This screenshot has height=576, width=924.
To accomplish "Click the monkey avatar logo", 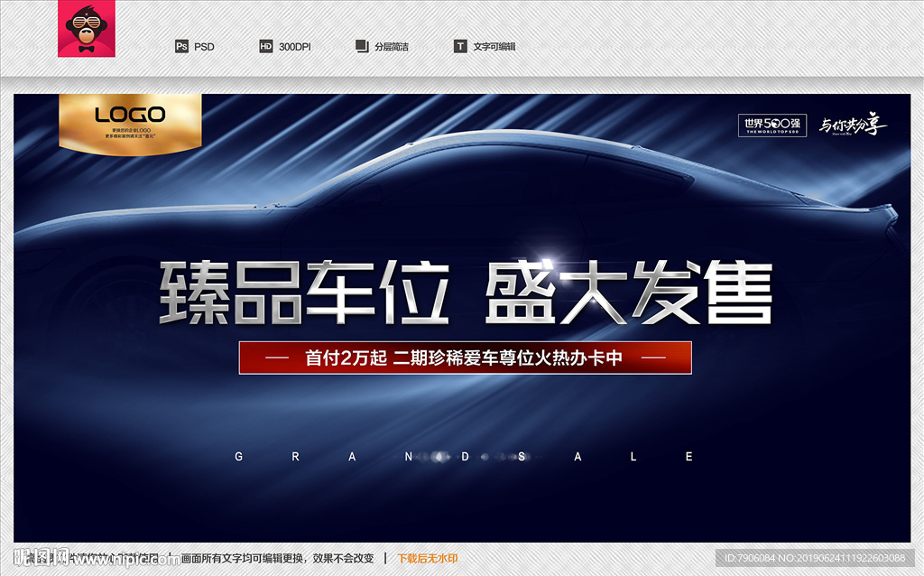I will pos(86,29).
